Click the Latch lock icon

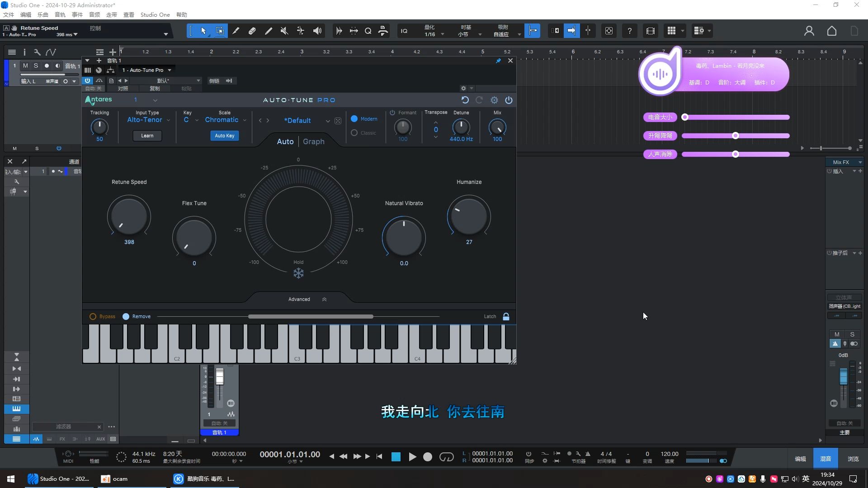pyautogui.click(x=506, y=316)
